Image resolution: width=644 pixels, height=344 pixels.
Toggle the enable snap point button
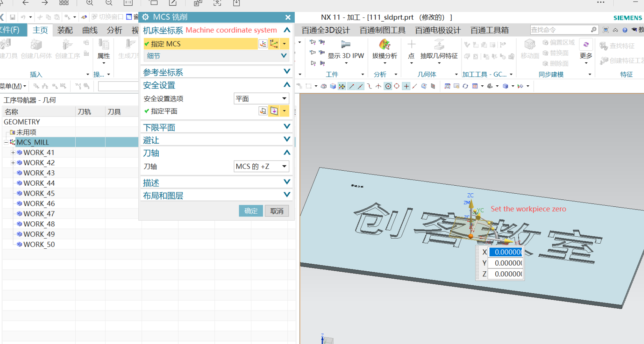click(342, 86)
